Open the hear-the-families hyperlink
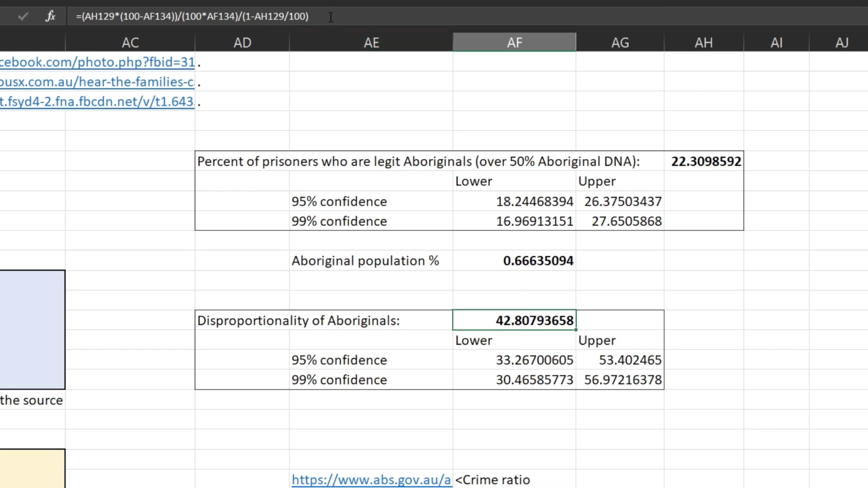Viewport: 868px width, 488px height. (x=97, y=82)
